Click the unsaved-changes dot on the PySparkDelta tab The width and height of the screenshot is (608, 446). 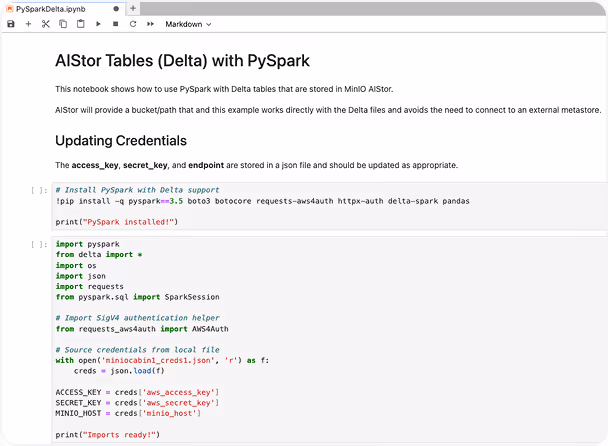tap(116, 9)
